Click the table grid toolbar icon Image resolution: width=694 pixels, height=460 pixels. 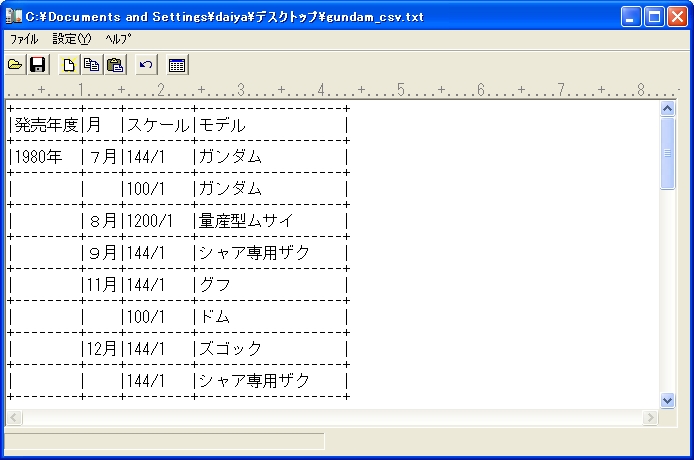tap(177, 65)
